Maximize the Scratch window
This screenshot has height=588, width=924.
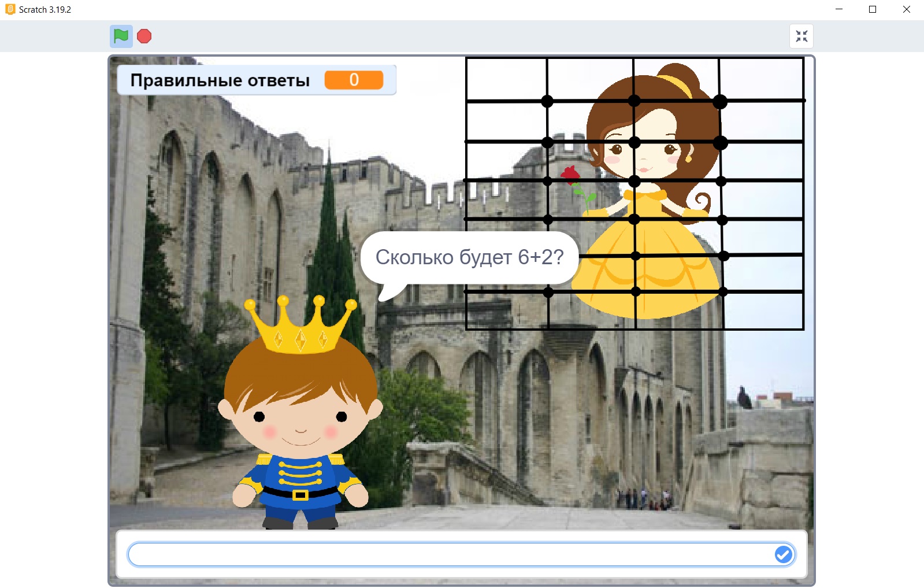click(873, 9)
